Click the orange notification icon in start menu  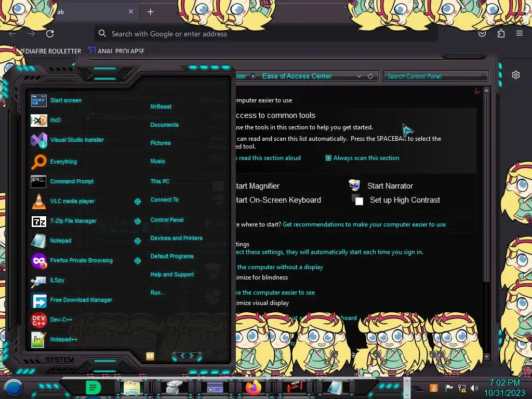tap(150, 356)
